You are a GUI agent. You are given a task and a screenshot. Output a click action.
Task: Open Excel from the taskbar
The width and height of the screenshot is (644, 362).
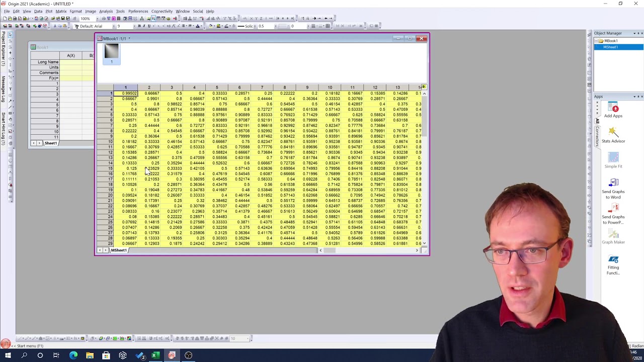(155, 355)
